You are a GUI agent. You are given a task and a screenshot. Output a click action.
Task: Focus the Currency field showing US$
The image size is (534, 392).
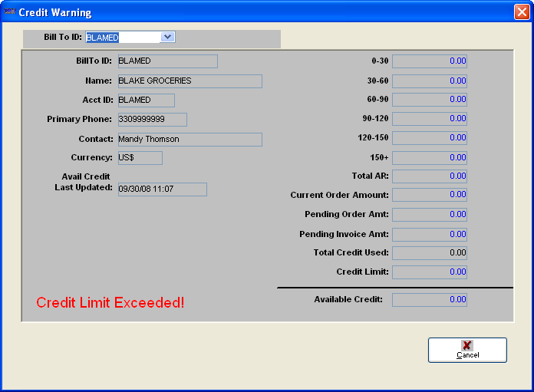coord(139,158)
